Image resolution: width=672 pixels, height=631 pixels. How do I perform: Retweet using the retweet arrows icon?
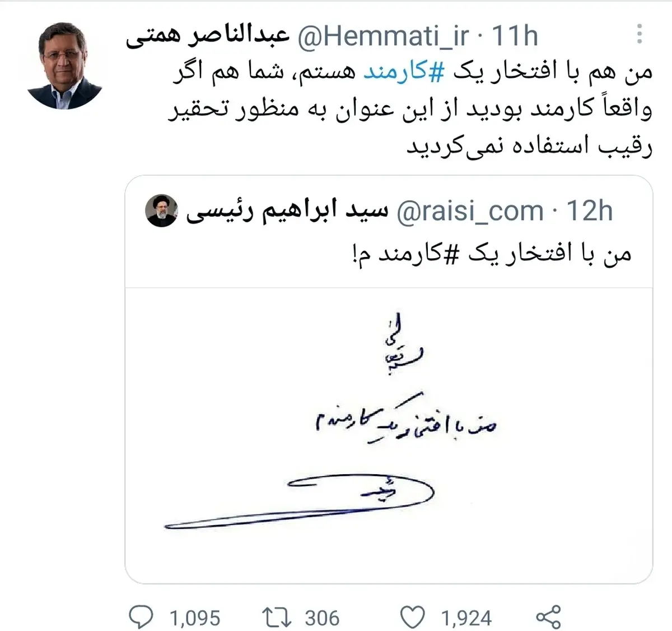pyautogui.click(x=277, y=617)
